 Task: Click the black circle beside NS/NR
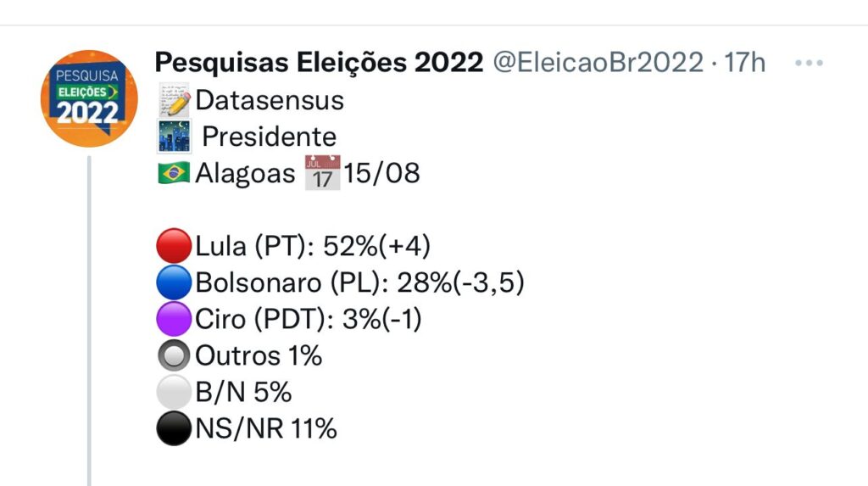pos(174,429)
